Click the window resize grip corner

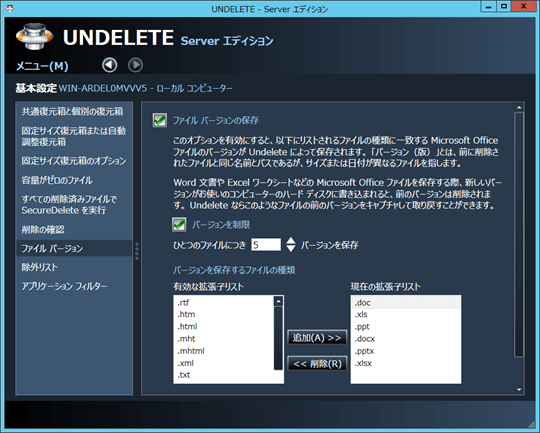pyautogui.click(x=531, y=424)
